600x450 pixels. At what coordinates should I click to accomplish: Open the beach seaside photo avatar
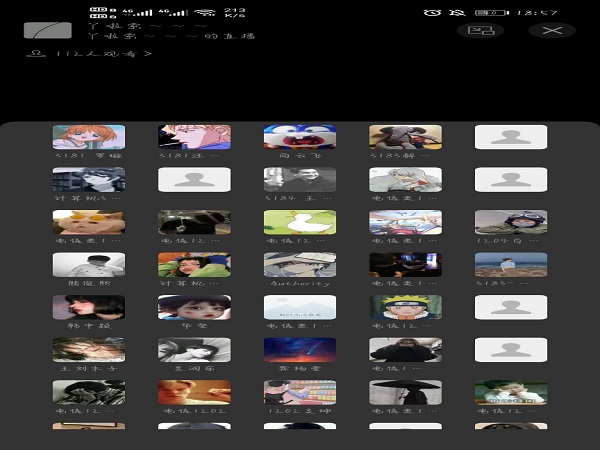[510, 265]
